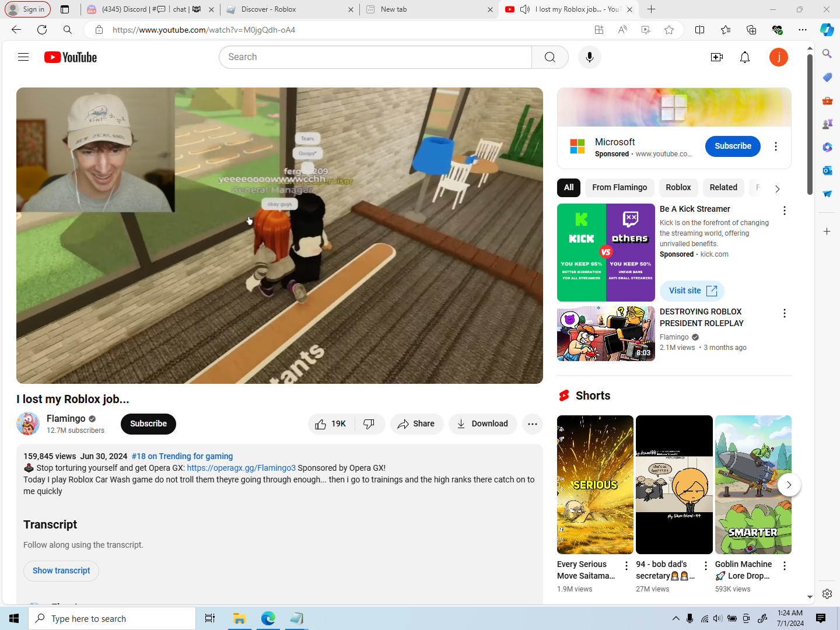Select the Related filter chip

[723, 187]
